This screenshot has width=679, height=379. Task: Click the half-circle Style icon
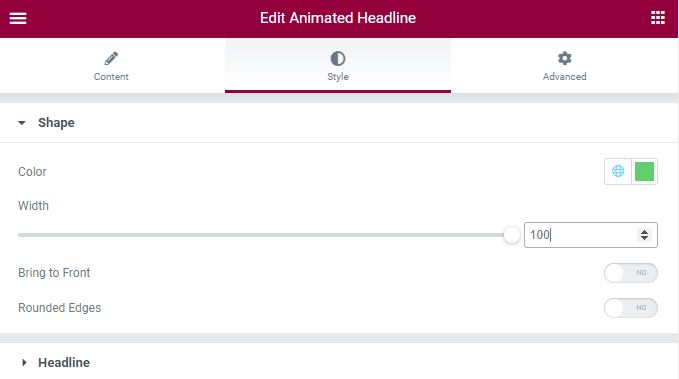338,58
